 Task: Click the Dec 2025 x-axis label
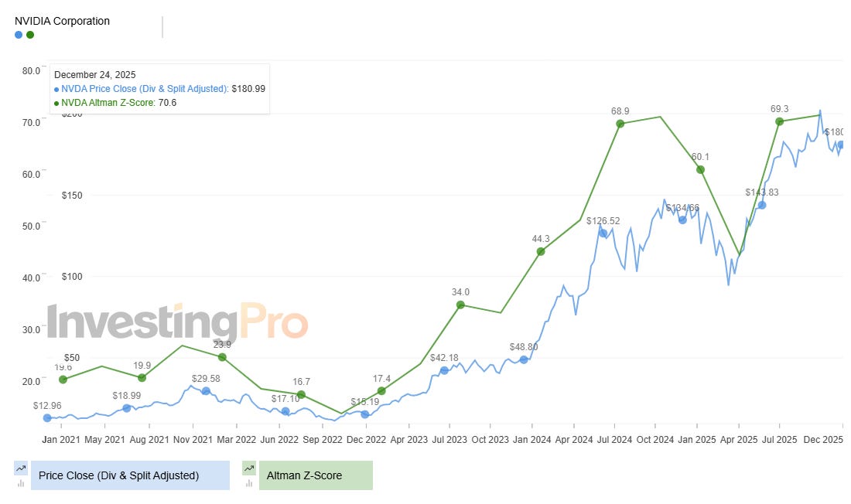[823, 439]
